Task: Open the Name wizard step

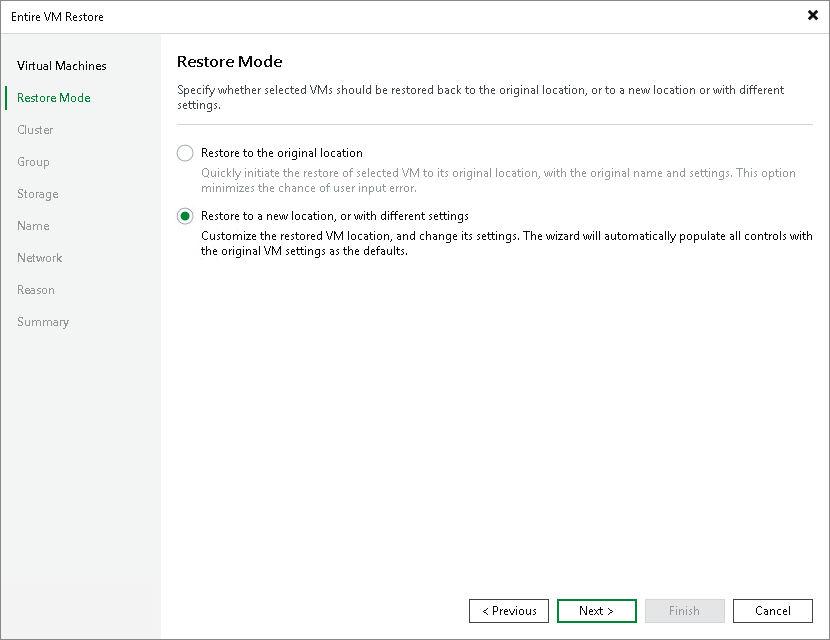Action: pyautogui.click(x=33, y=226)
